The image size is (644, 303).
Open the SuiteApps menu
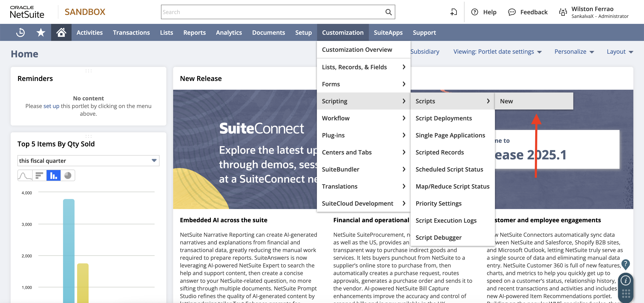[388, 33]
